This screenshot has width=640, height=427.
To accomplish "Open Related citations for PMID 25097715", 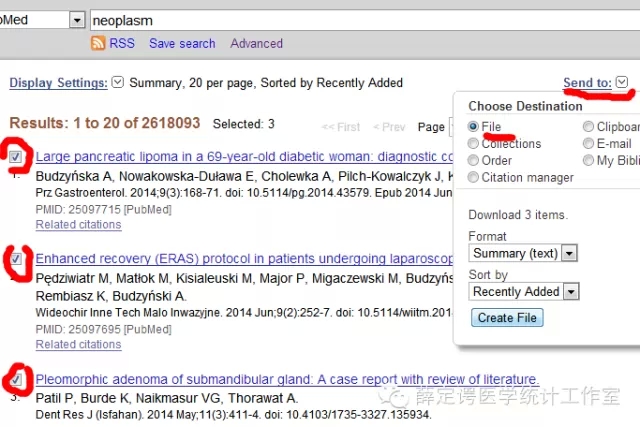I will (x=78, y=225).
